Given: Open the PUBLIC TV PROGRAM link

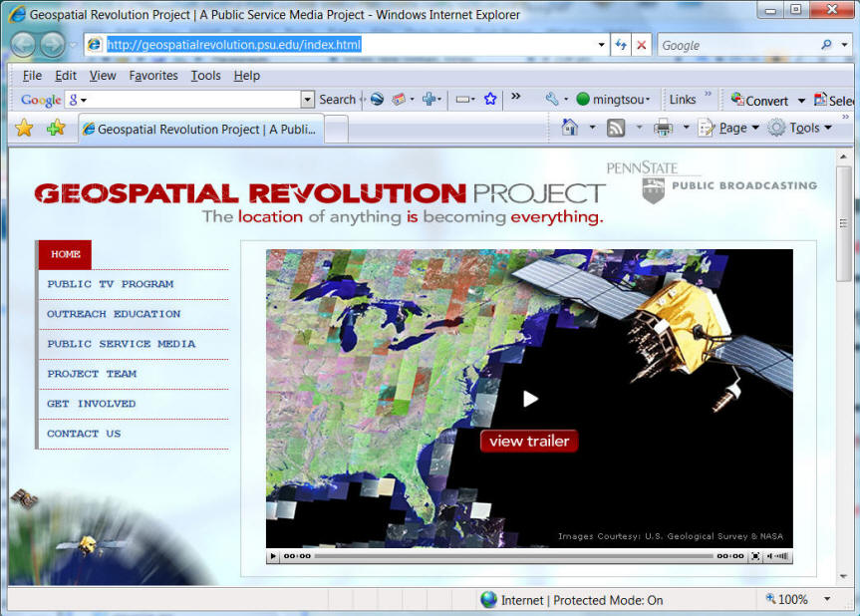Looking at the screenshot, I should [x=111, y=284].
